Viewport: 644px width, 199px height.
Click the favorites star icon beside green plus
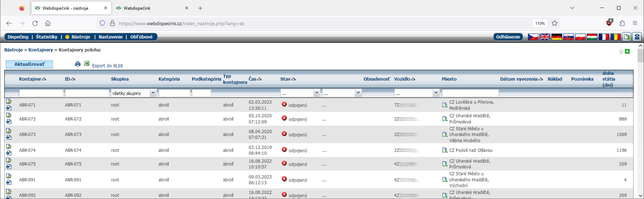coord(621,51)
